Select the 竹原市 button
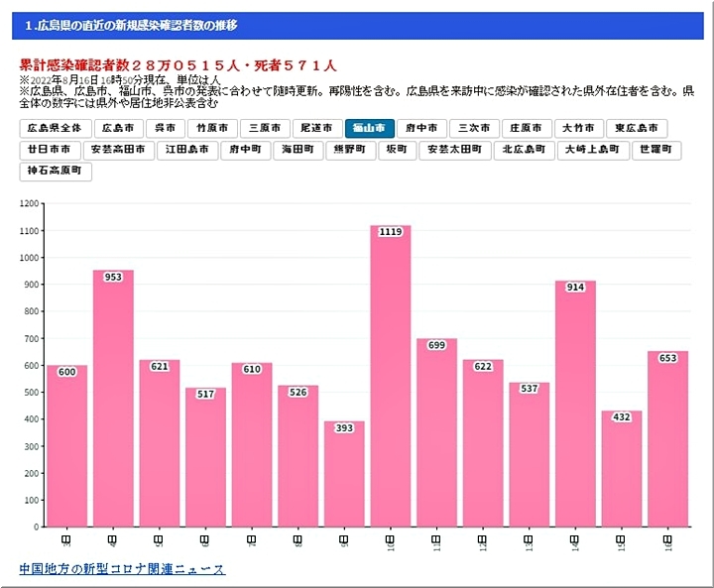714x588 pixels. 213,128
